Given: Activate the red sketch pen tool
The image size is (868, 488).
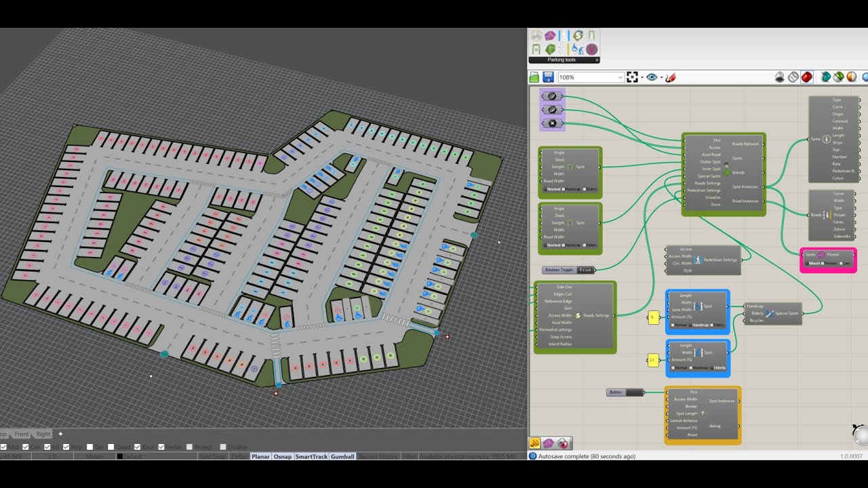Looking at the screenshot, I should (x=671, y=77).
